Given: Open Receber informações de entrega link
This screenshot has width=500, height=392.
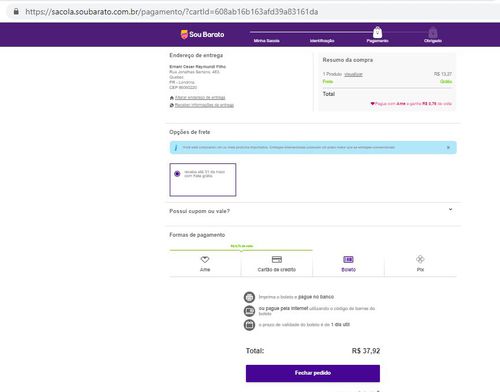Looking at the screenshot, I should pyautogui.click(x=204, y=105).
